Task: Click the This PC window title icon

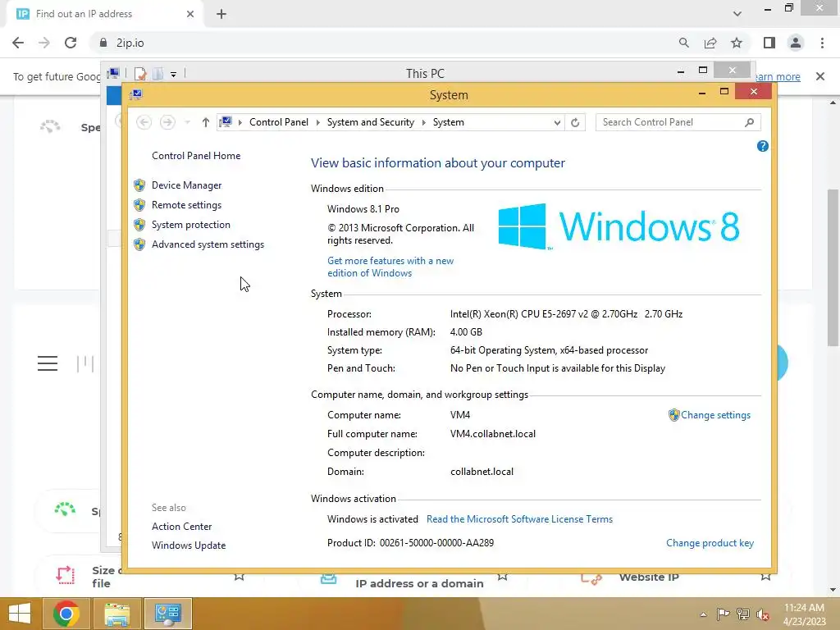Action: (x=113, y=73)
